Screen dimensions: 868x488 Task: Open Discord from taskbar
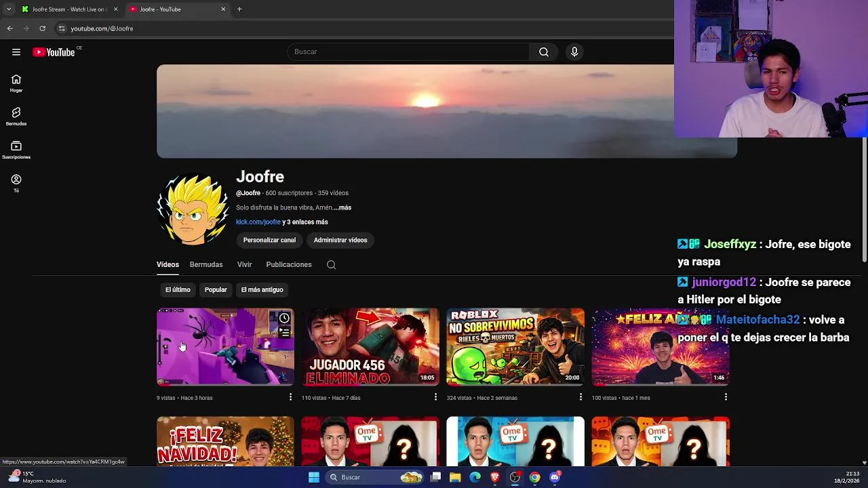pos(555,477)
